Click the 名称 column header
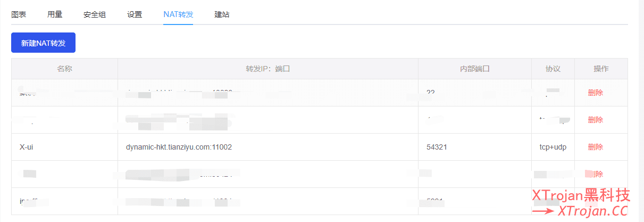Image resolution: width=644 pixels, height=222 pixels. [64, 69]
